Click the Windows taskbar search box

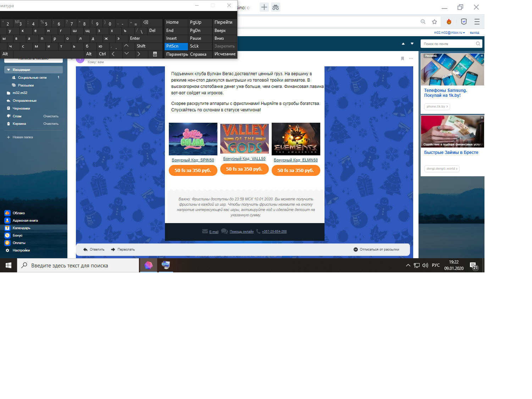click(x=78, y=265)
